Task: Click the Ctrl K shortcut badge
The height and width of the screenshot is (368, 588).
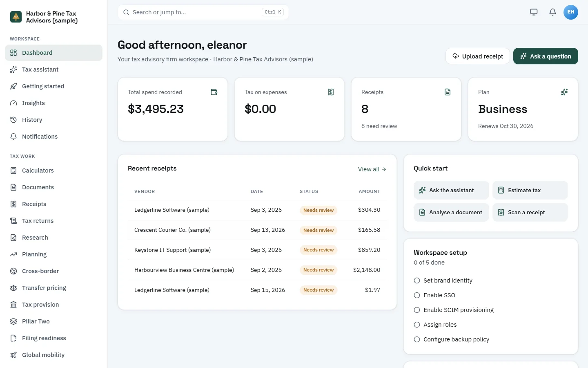Action: [x=273, y=12]
